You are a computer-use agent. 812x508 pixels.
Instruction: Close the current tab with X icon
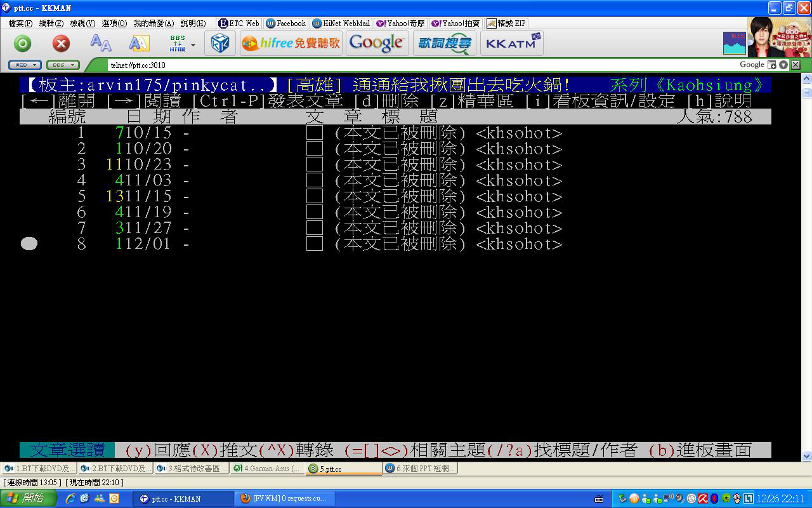click(x=796, y=65)
